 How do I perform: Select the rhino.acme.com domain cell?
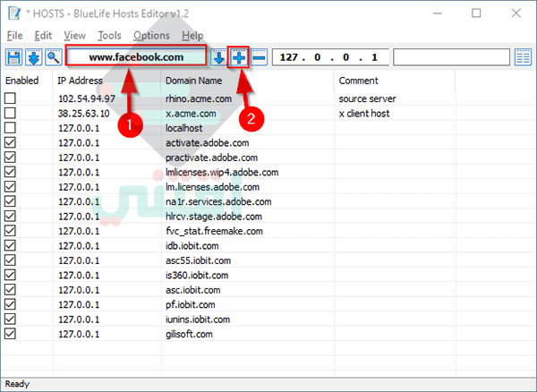199,99
